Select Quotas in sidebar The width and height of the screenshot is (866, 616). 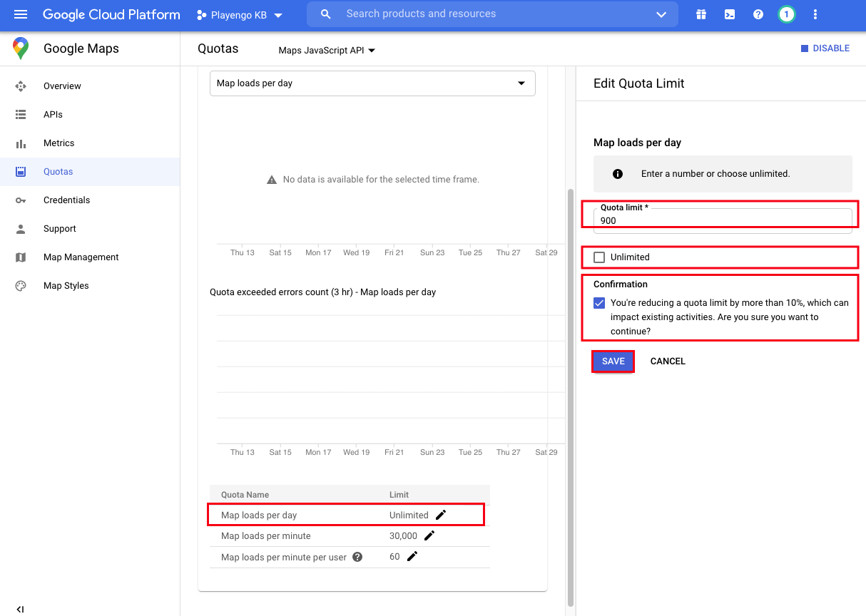tap(90, 172)
